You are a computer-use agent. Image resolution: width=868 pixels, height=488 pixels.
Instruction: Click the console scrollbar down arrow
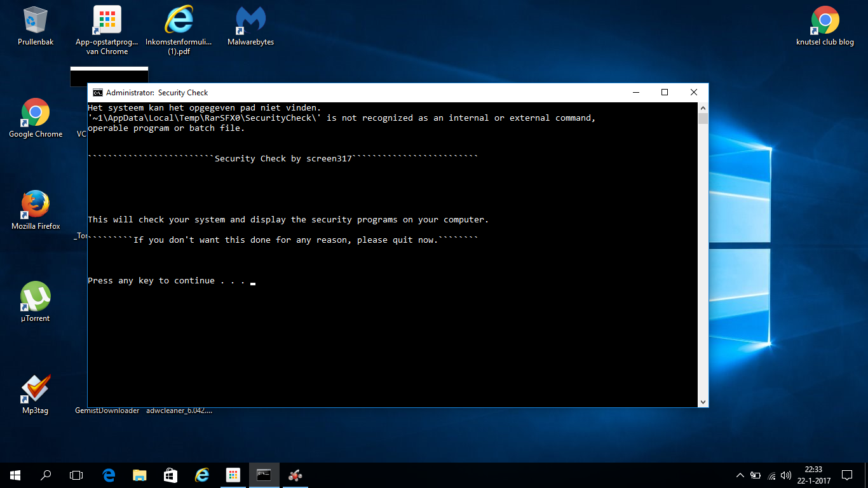703,402
